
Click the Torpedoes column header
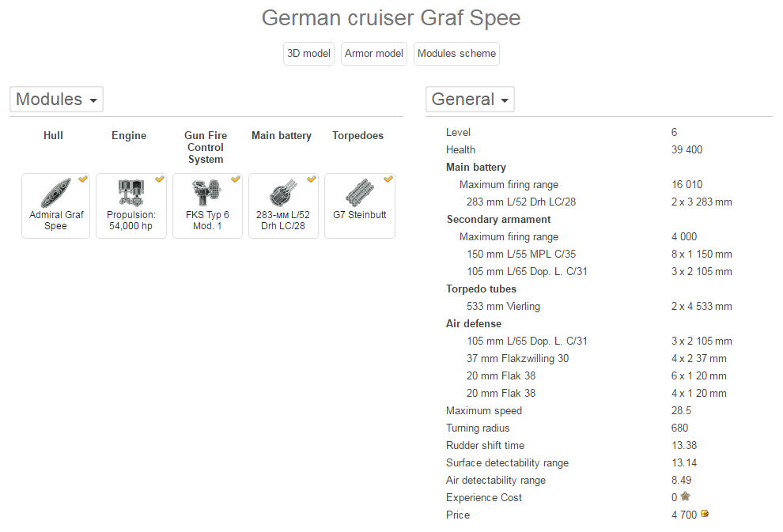(358, 136)
